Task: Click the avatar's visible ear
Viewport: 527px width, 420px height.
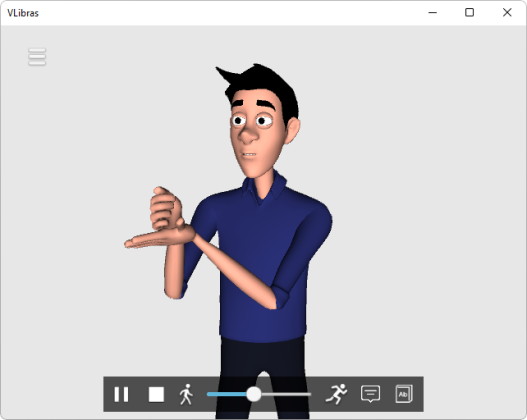Action: [293, 130]
